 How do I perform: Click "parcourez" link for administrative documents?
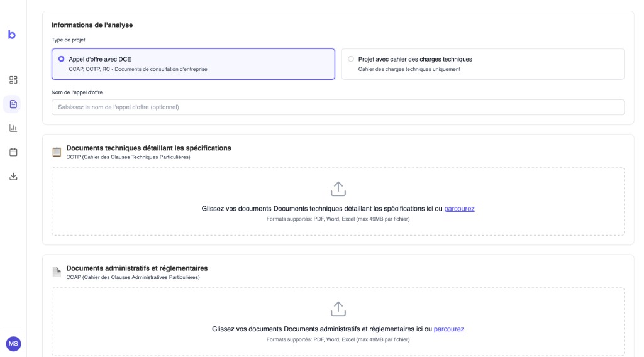[448, 329]
